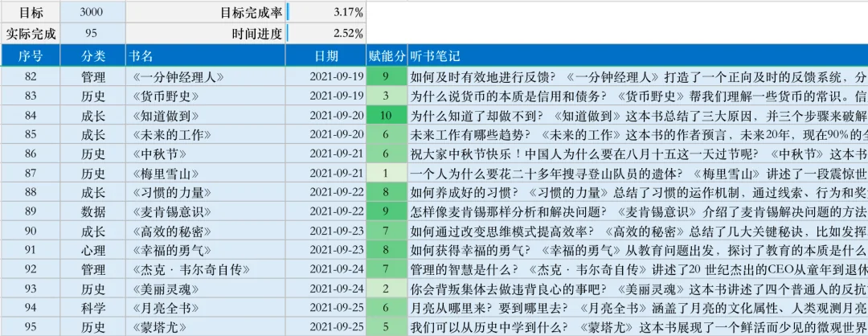
Task: Click the 数据 category cell in row 89
Action: [x=92, y=211]
